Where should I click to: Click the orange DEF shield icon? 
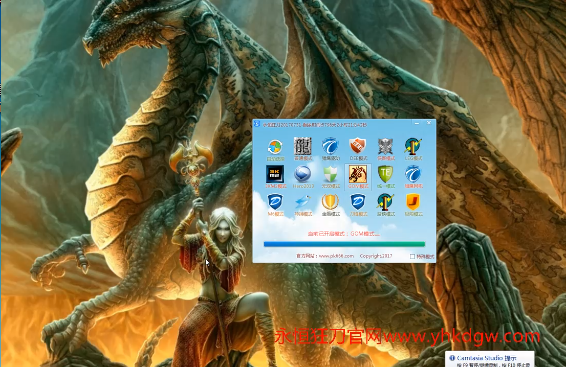[358, 146]
